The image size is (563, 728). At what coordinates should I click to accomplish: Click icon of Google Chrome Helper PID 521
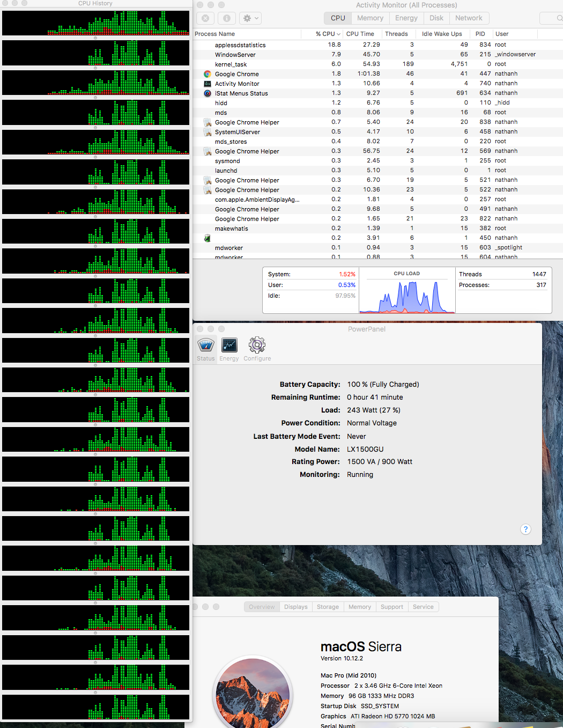208,180
